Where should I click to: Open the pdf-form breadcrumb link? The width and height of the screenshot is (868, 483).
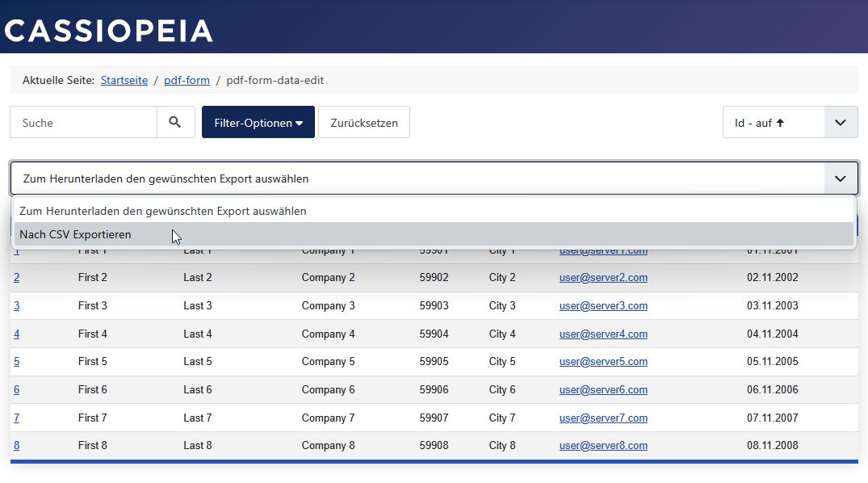187,80
